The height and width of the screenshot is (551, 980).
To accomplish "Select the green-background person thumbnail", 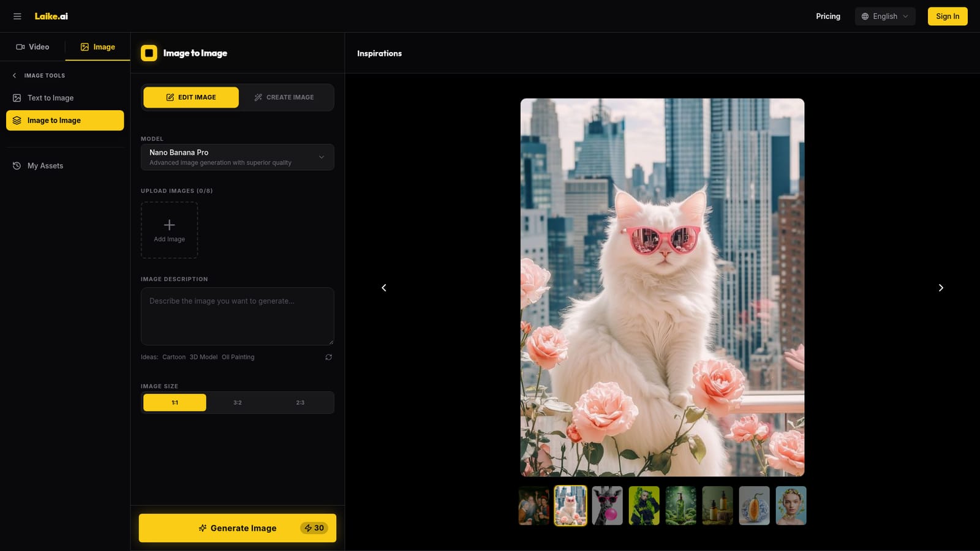I will [x=644, y=506].
